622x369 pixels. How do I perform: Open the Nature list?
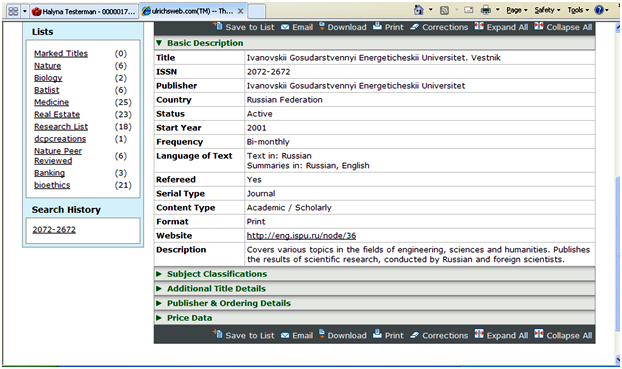[47, 65]
